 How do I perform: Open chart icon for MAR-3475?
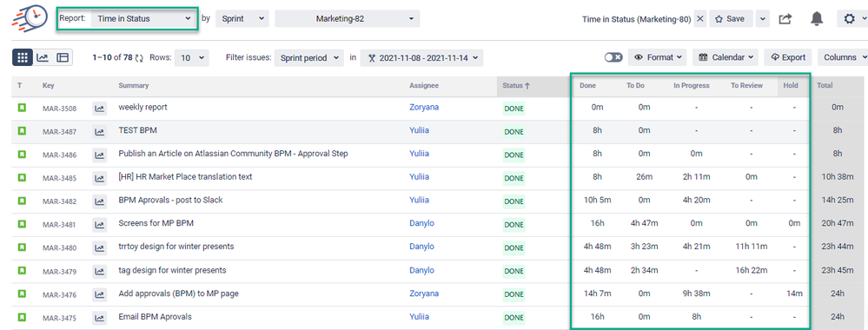100,318
